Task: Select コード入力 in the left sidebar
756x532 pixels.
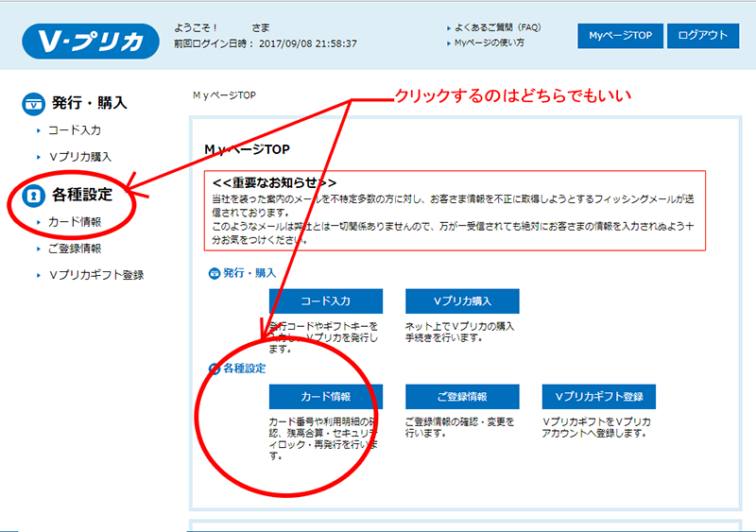Action: pyautogui.click(x=74, y=130)
